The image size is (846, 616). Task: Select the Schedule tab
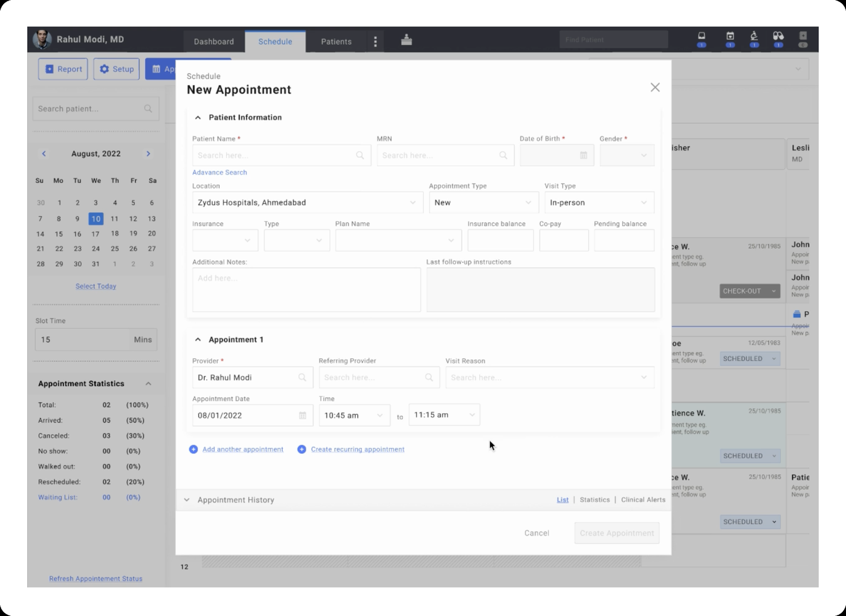click(275, 42)
